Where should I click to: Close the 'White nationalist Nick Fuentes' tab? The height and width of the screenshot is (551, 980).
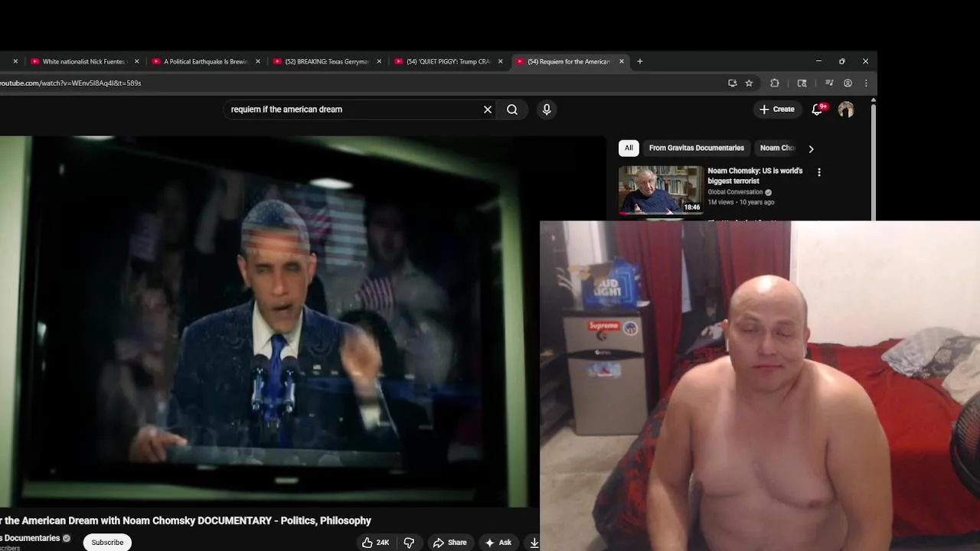click(x=137, y=61)
